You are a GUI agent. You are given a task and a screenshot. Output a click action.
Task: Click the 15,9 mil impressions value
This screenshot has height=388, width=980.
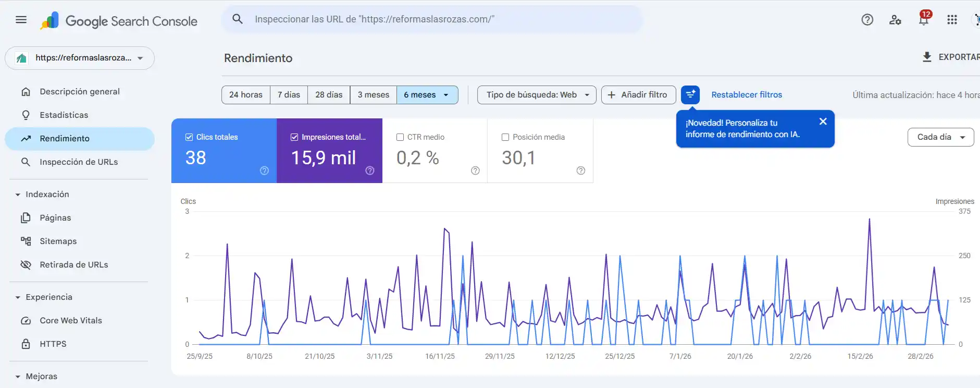pyautogui.click(x=324, y=158)
